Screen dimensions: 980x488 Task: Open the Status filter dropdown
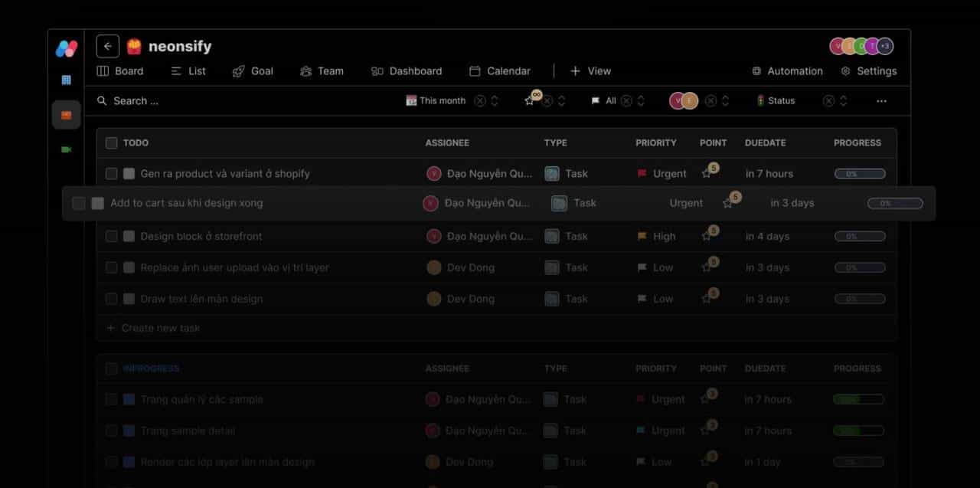(776, 100)
